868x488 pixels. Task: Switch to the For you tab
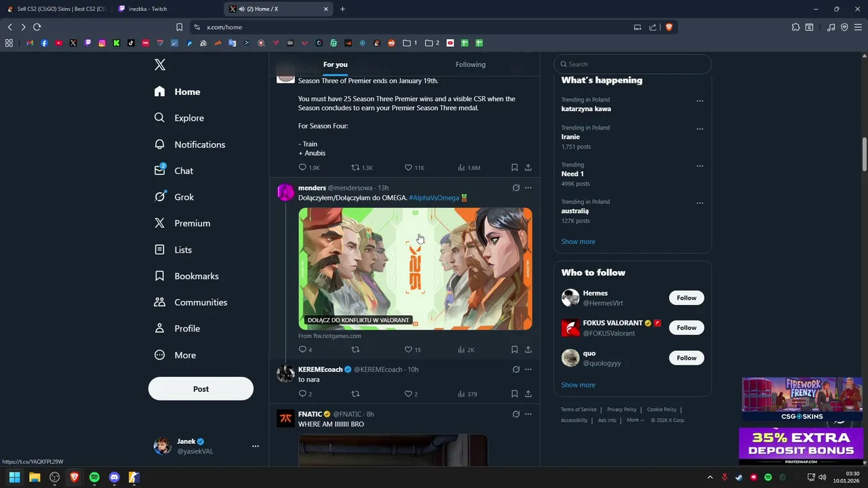coord(335,64)
